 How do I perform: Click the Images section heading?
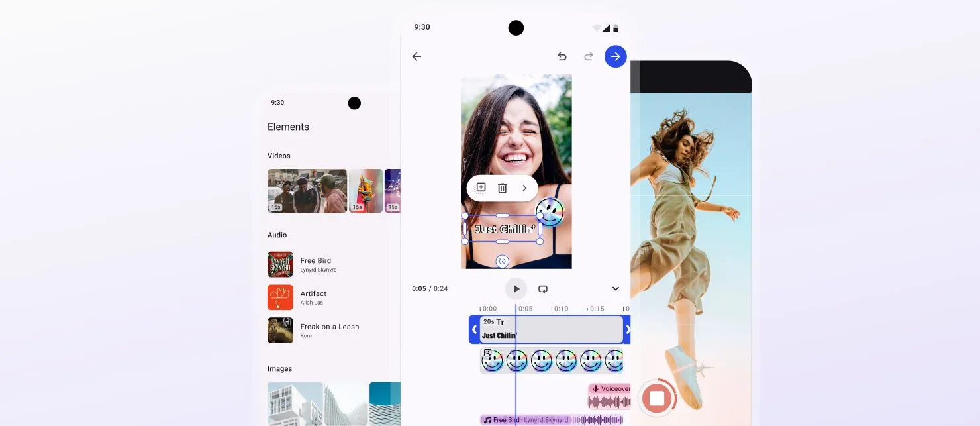click(279, 368)
